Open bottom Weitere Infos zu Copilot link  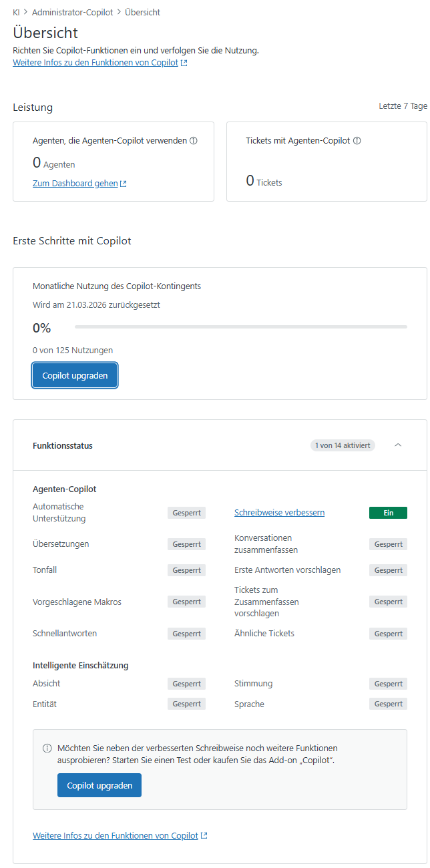(x=116, y=836)
